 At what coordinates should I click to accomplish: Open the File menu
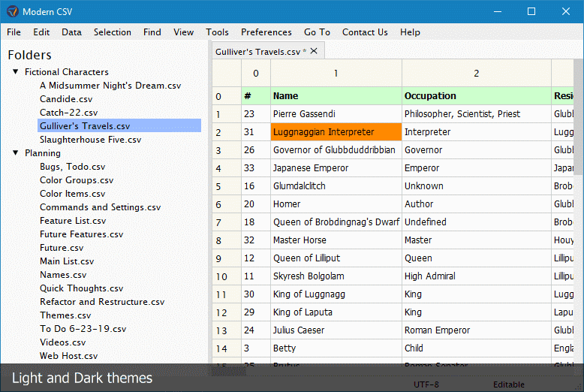(14, 32)
